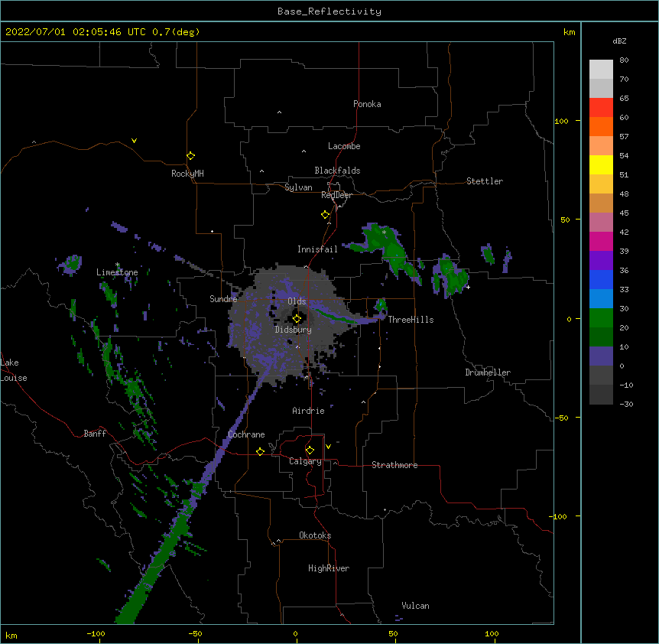Click the HighRiver label
Screen dimensions: 659x644
point(329,568)
